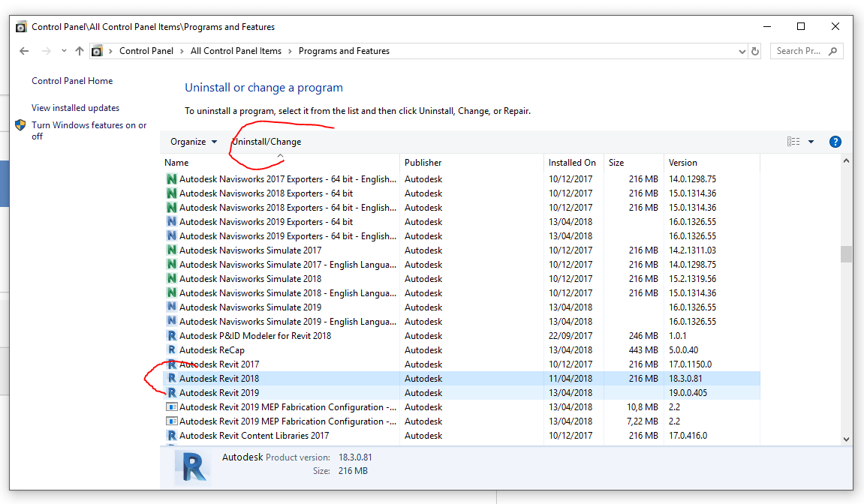Click the Autodesk Revit 2019 icon
The width and height of the screenshot is (864, 504).
171,393
